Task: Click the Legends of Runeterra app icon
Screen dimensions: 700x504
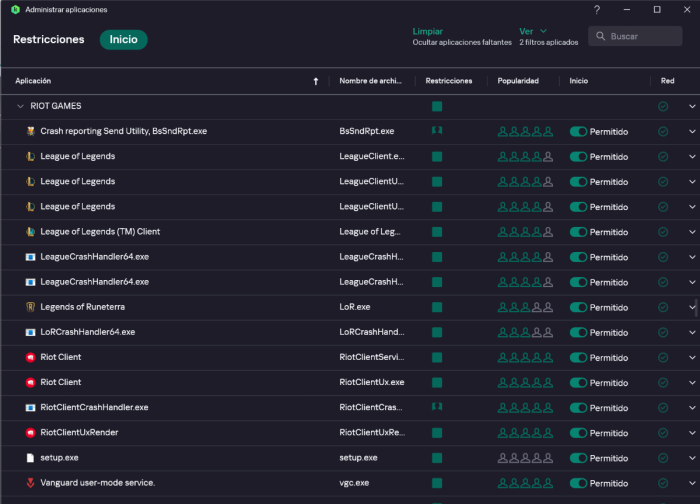Action: [x=31, y=306]
